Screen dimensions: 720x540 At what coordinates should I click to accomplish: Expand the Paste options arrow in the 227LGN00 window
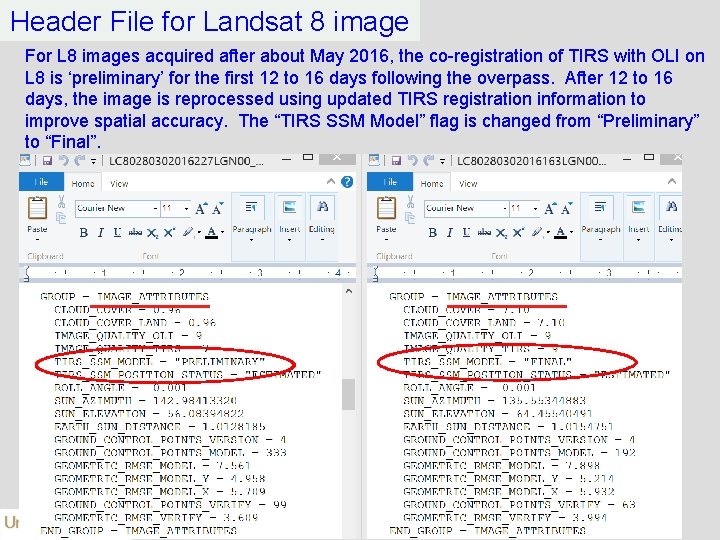pos(37,239)
